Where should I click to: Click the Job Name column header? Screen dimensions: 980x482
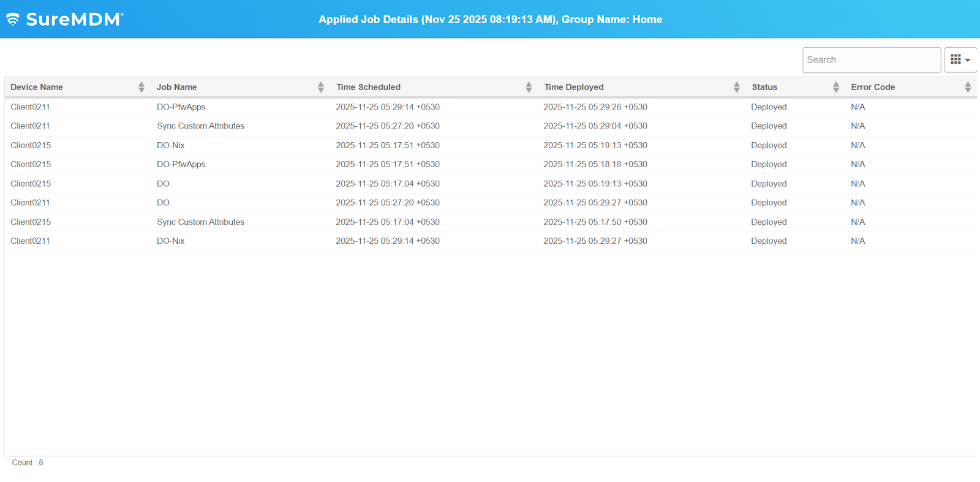[x=176, y=87]
